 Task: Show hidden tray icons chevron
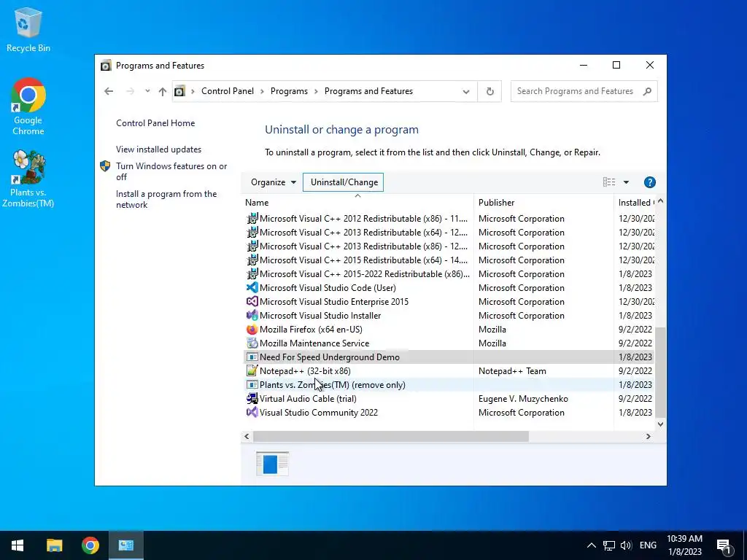coord(591,545)
